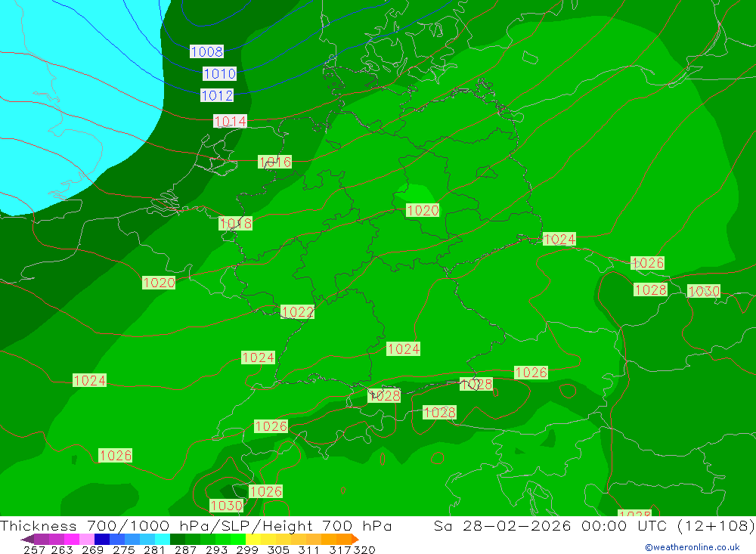
Task: Click the 257 legend value
Action: [x=34, y=549]
